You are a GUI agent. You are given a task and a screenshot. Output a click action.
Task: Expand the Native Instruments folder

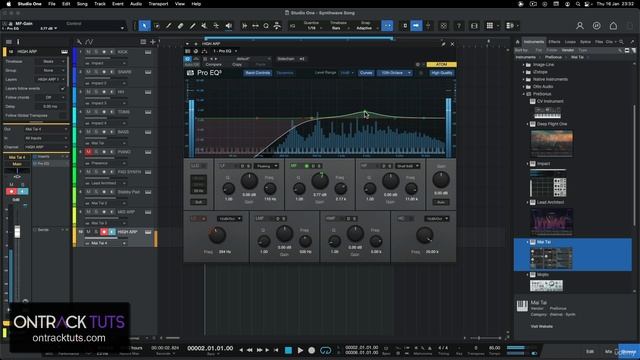tap(524, 79)
